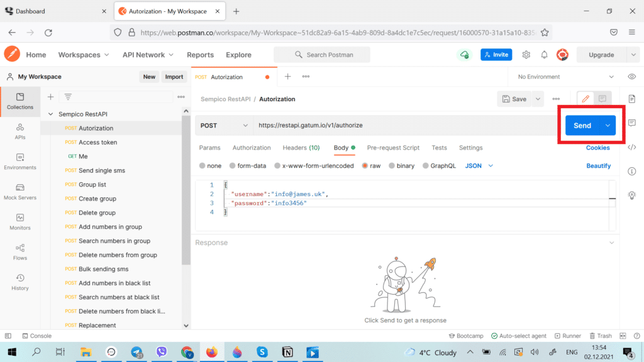Click the collection list scrollbar down arrow
The image size is (644, 362).
click(x=186, y=326)
